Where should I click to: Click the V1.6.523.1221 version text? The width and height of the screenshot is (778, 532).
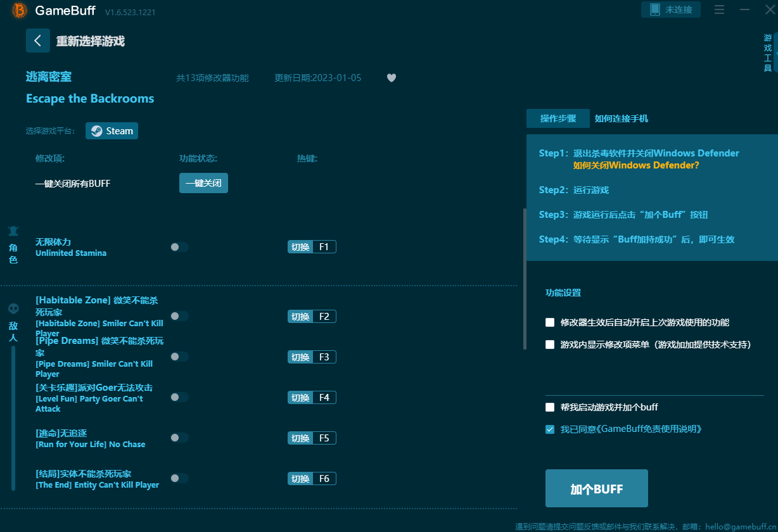(x=131, y=12)
